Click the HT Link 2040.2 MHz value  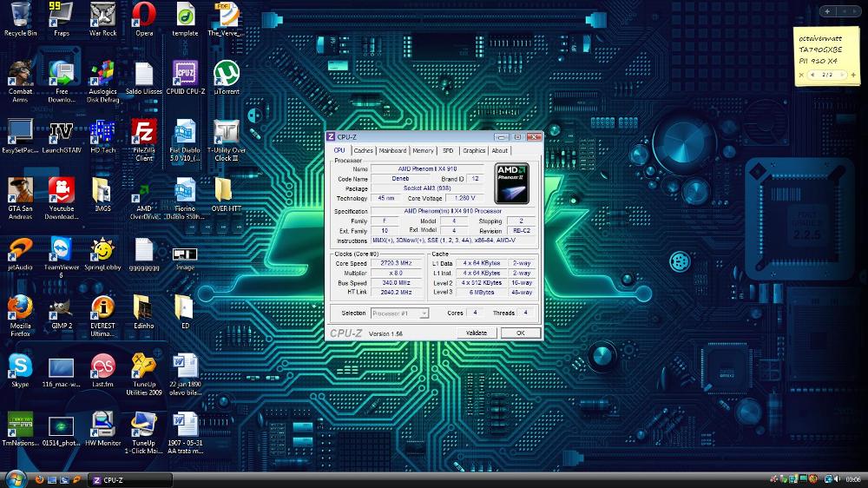396,292
